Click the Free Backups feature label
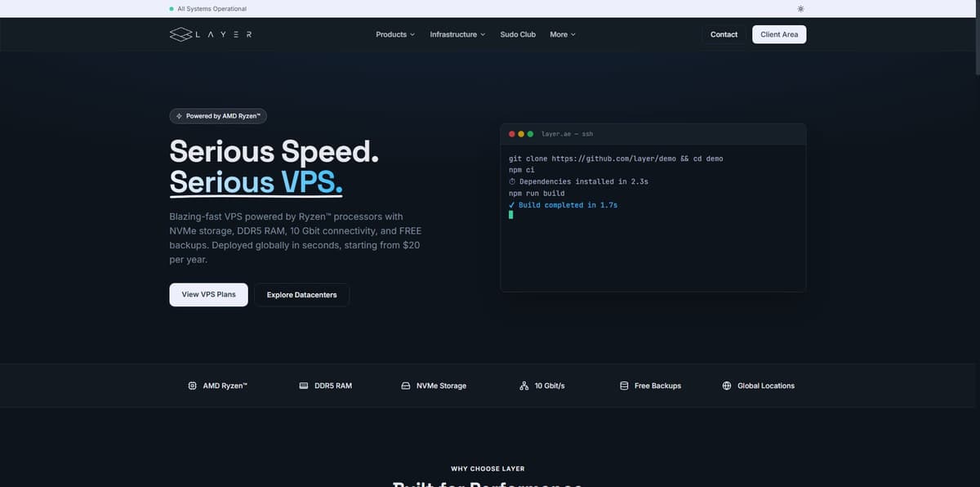This screenshot has height=487, width=980. (x=657, y=386)
